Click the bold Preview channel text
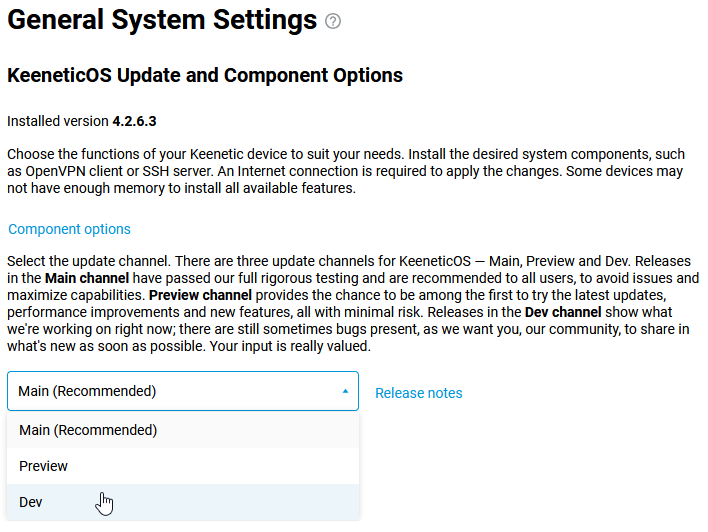 coord(196,295)
